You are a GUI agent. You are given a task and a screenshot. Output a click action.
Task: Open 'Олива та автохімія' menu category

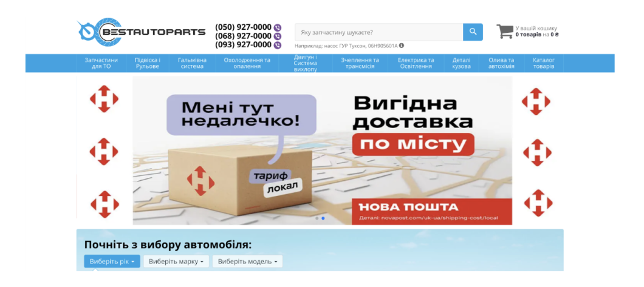pos(501,63)
